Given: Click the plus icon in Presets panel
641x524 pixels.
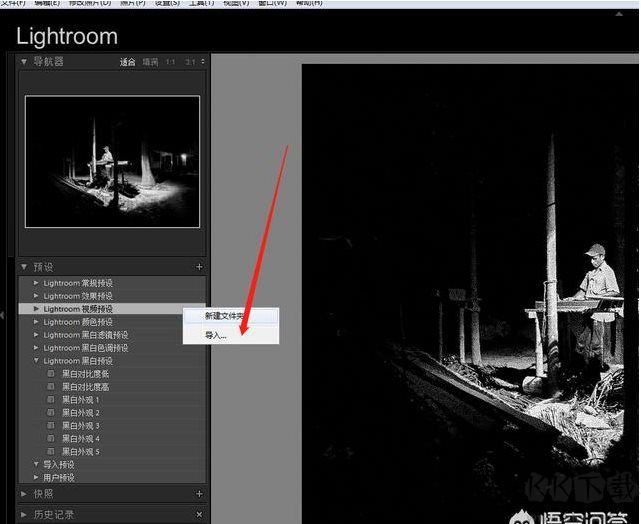Looking at the screenshot, I should coord(199,267).
